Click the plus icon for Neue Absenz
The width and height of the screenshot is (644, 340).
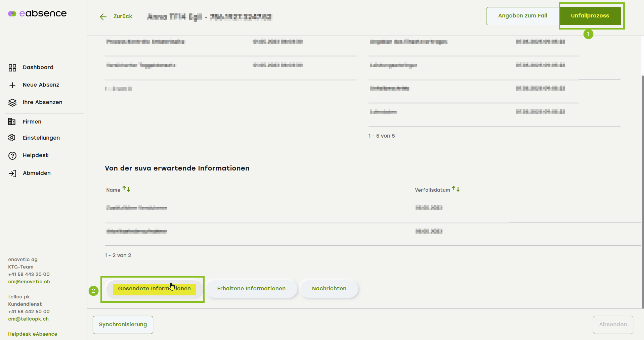pyautogui.click(x=12, y=85)
